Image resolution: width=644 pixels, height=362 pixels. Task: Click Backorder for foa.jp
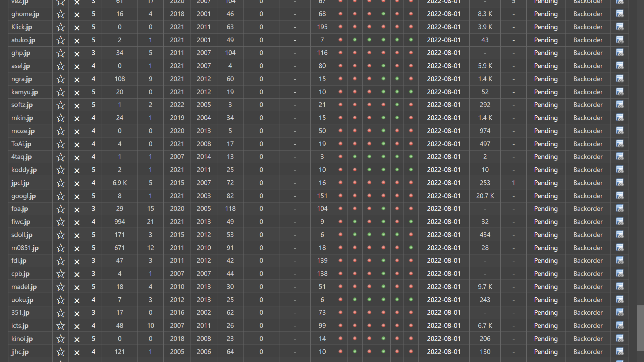(588, 209)
